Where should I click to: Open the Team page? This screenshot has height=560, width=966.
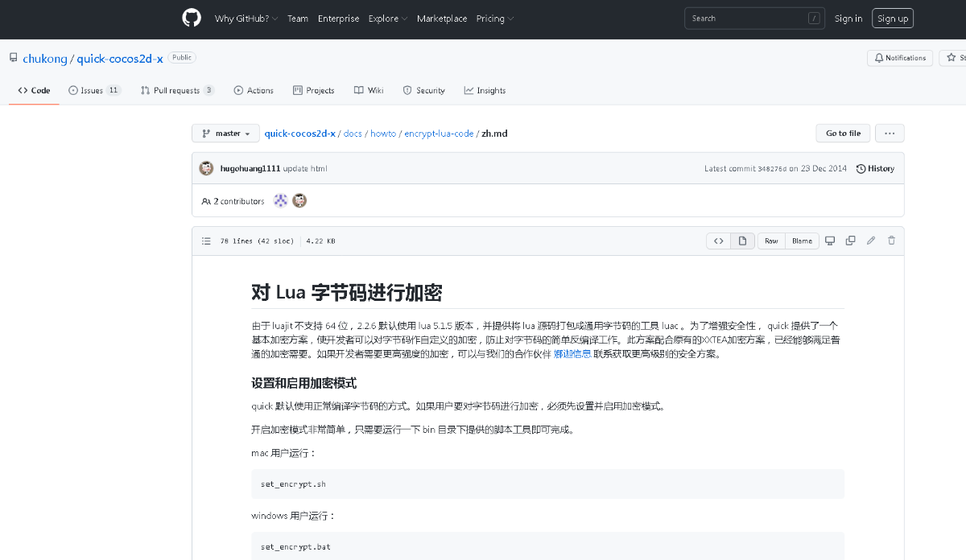[298, 19]
